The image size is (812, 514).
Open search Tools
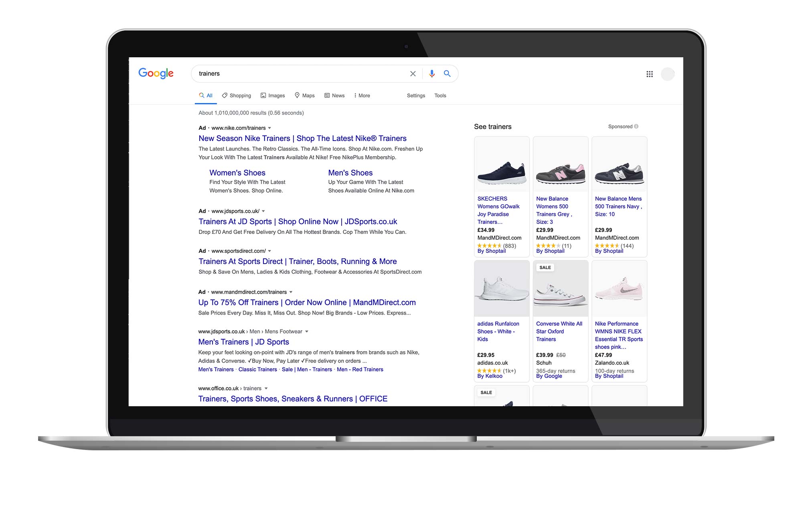pyautogui.click(x=440, y=95)
